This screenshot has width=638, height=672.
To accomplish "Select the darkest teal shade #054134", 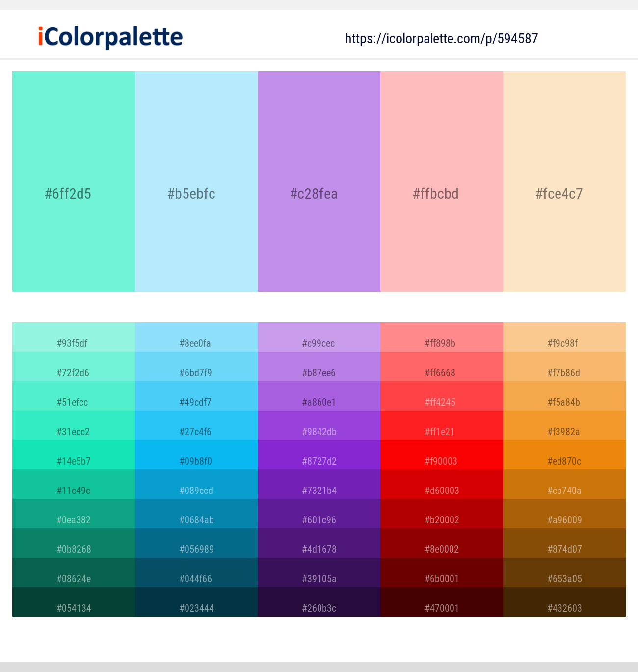I will point(74,608).
